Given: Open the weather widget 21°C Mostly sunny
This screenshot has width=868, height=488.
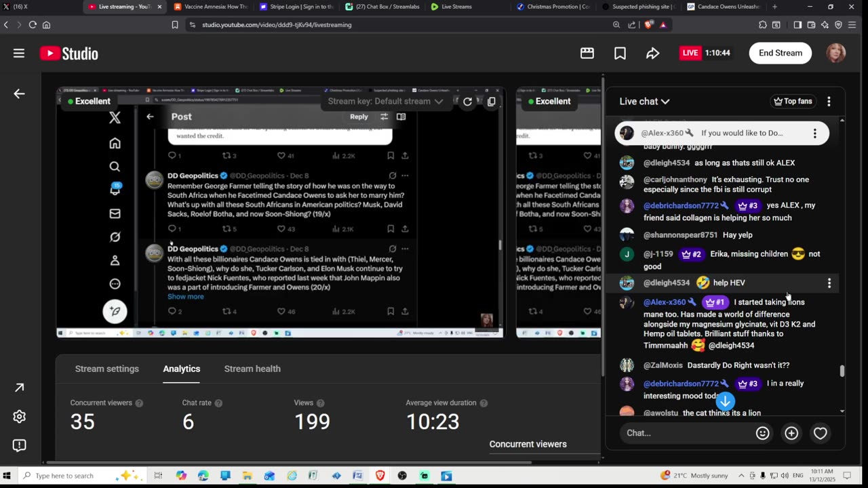Looking at the screenshot, I should click(x=694, y=476).
